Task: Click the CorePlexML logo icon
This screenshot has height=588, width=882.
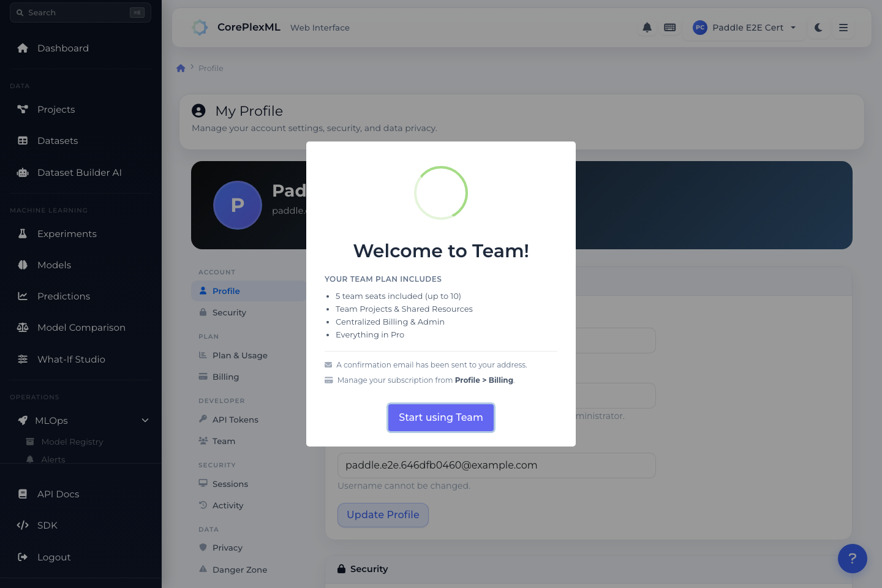Action: click(200, 28)
